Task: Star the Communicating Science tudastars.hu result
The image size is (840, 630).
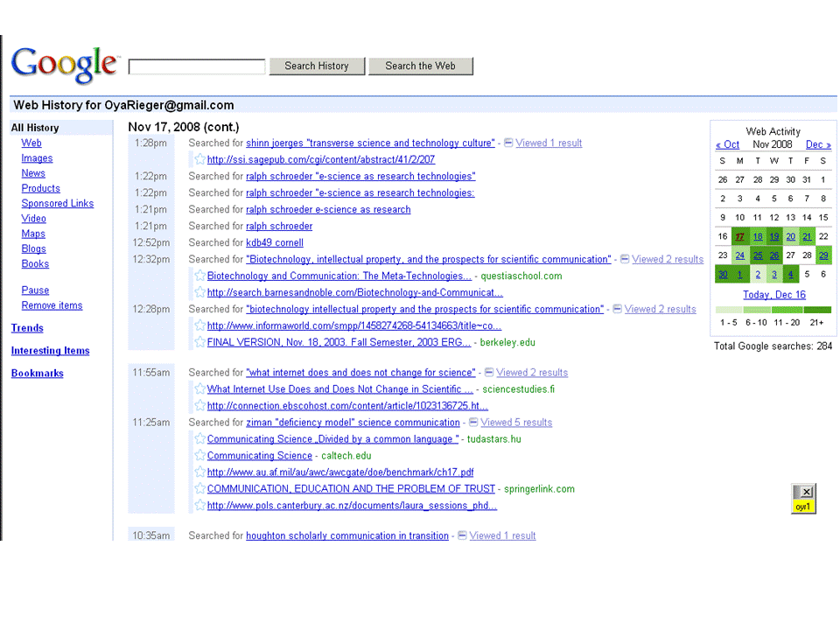Action: click(x=199, y=438)
